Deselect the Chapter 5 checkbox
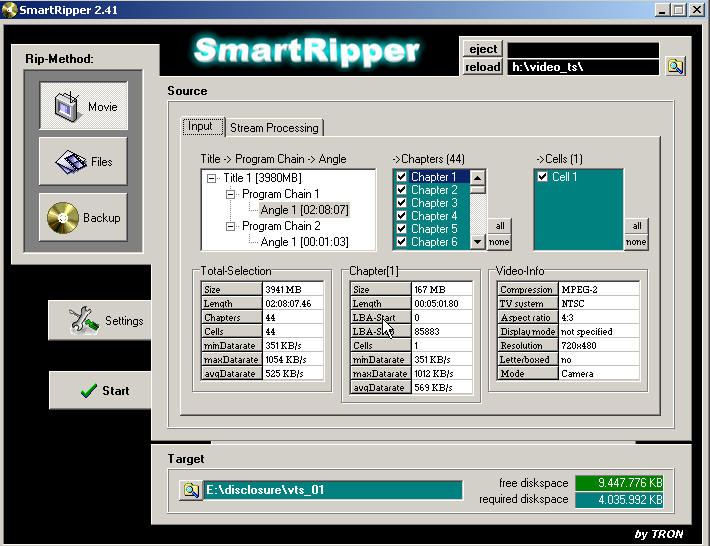 tap(401, 229)
